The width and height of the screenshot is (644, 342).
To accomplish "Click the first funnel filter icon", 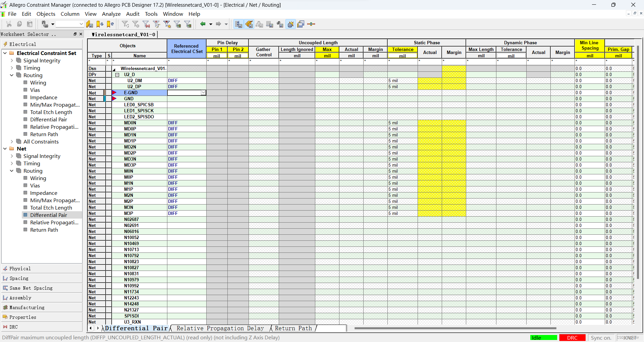I will coord(125,24).
